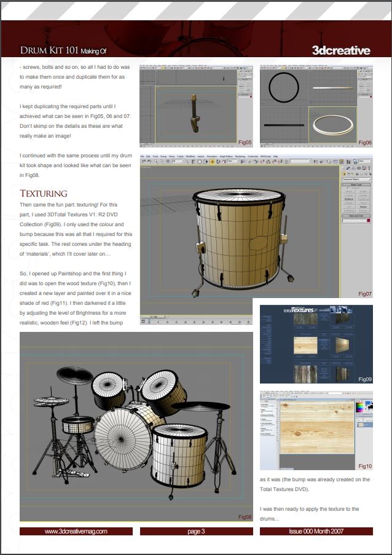Screen dimensions: 392x555
Task: Click the Redo icon in Fig07 toolbar
Action: tap(150, 162)
